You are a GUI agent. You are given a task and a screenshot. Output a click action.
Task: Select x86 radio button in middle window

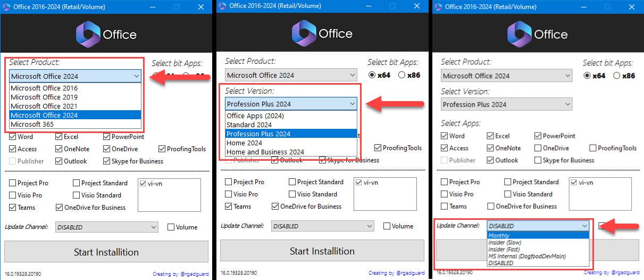tap(402, 75)
